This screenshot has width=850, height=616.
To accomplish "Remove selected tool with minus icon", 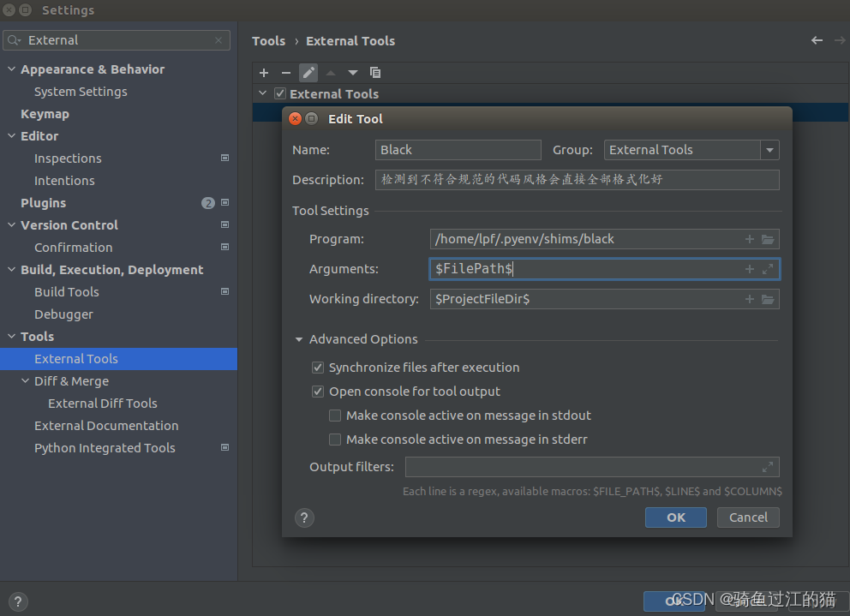I will pos(286,73).
